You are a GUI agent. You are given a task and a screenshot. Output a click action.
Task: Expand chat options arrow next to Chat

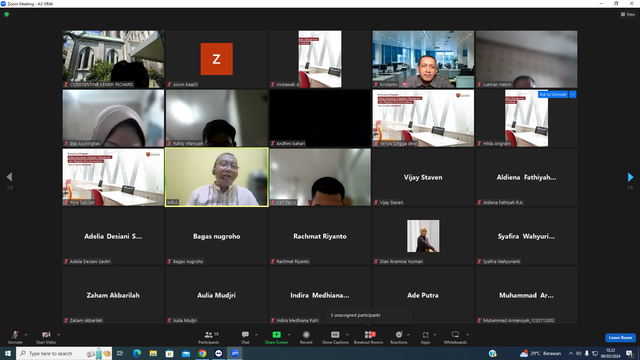coord(256,335)
